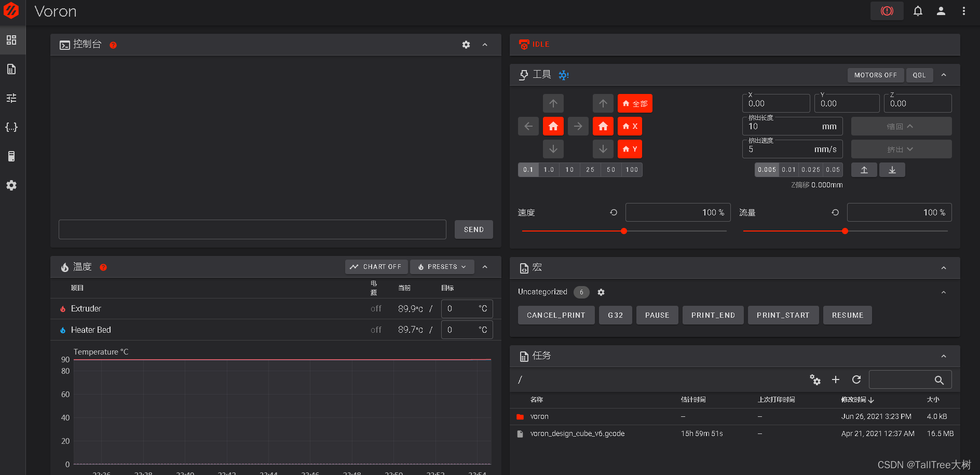Click temperature help question mark
The width and height of the screenshot is (980, 475).
103,267
